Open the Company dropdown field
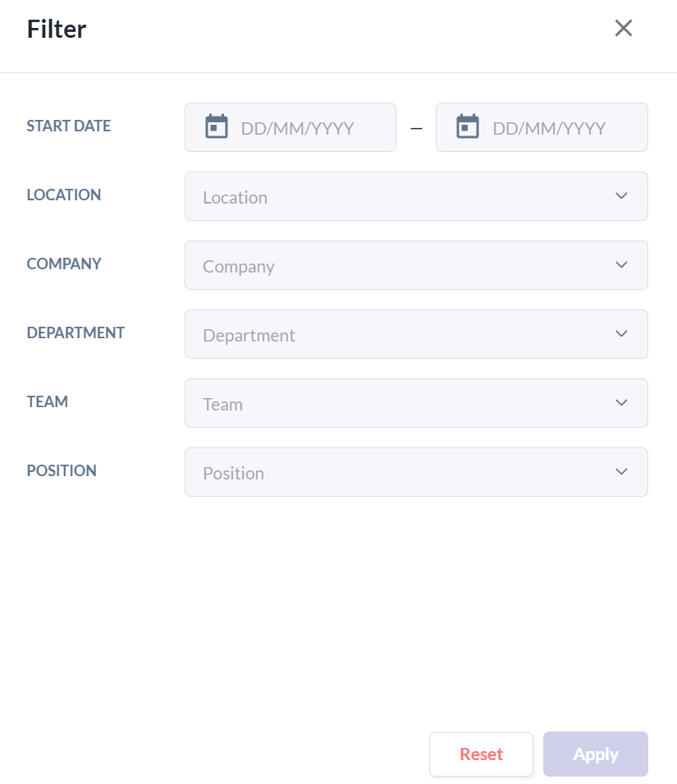The width and height of the screenshot is (677, 784). point(416,265)
